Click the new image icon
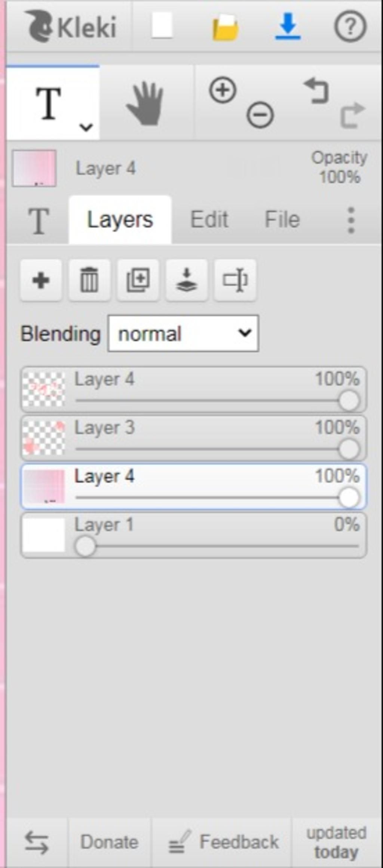Screen dimensions: 383x868 point(162,25)
